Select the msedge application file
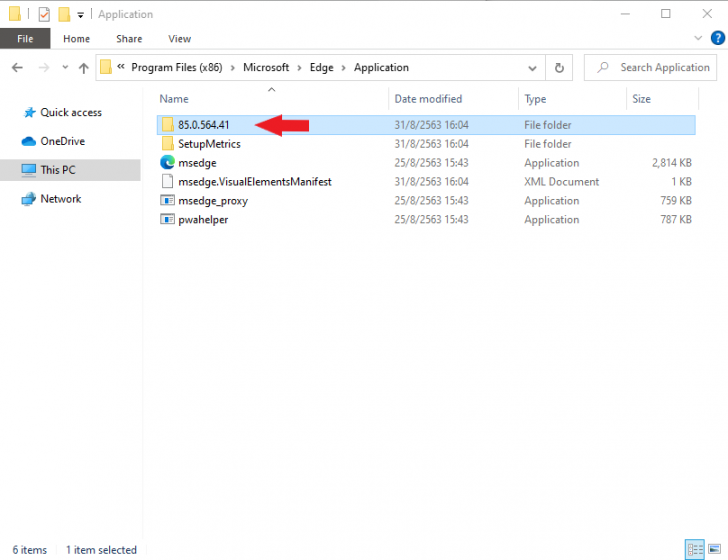728x560 pixels. tap(426, 163)
